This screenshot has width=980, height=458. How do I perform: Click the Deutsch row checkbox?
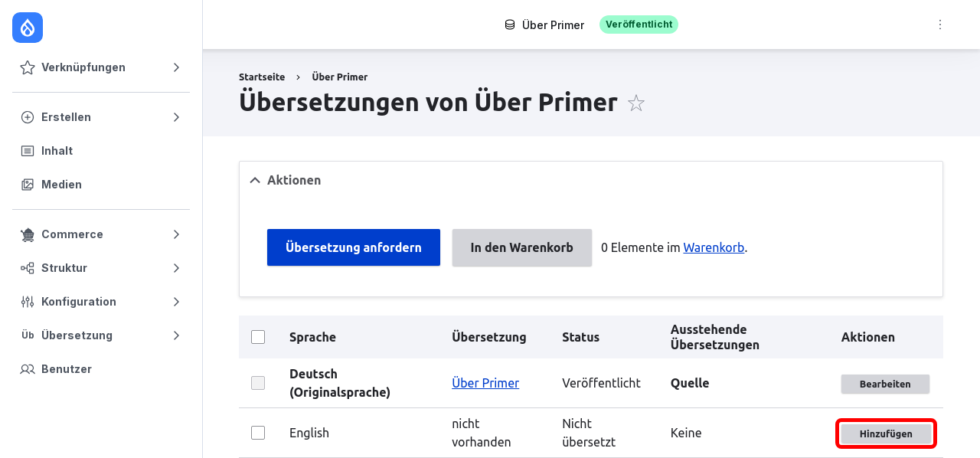click(258, 383)
